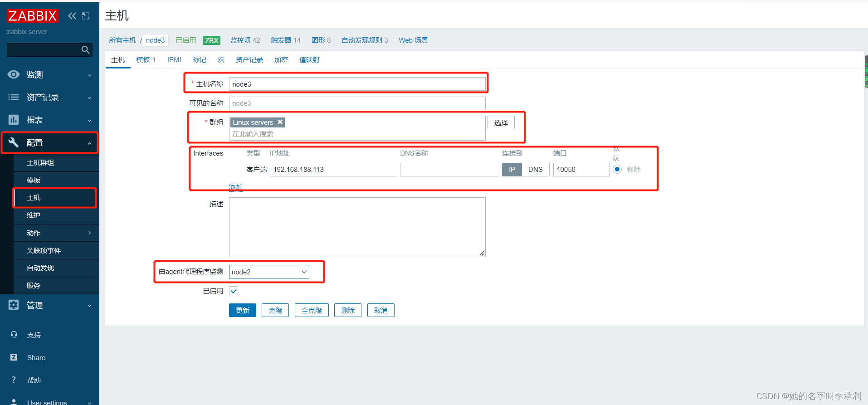Switch to the 模板 tab

pos(146,60)
